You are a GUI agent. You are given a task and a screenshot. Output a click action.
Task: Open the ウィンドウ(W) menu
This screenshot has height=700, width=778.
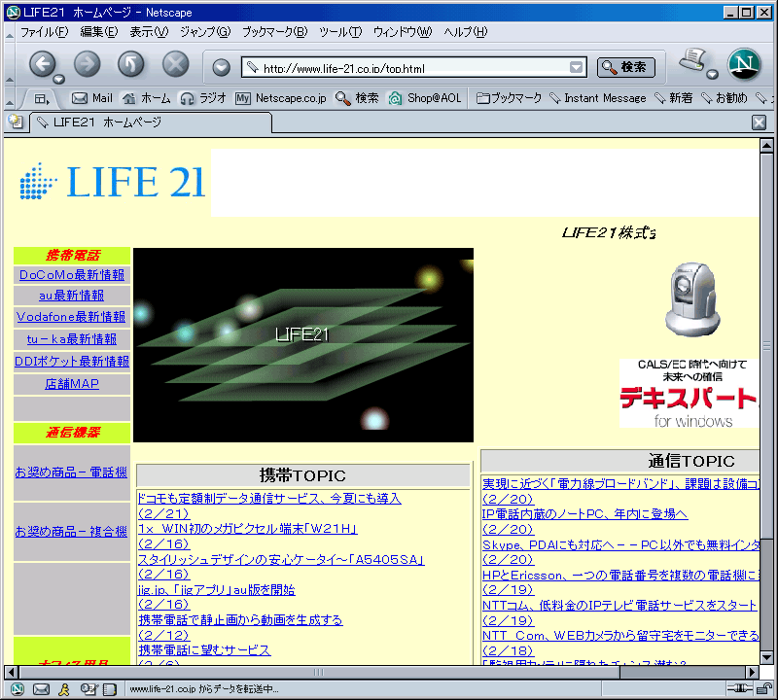click(403, 32)
